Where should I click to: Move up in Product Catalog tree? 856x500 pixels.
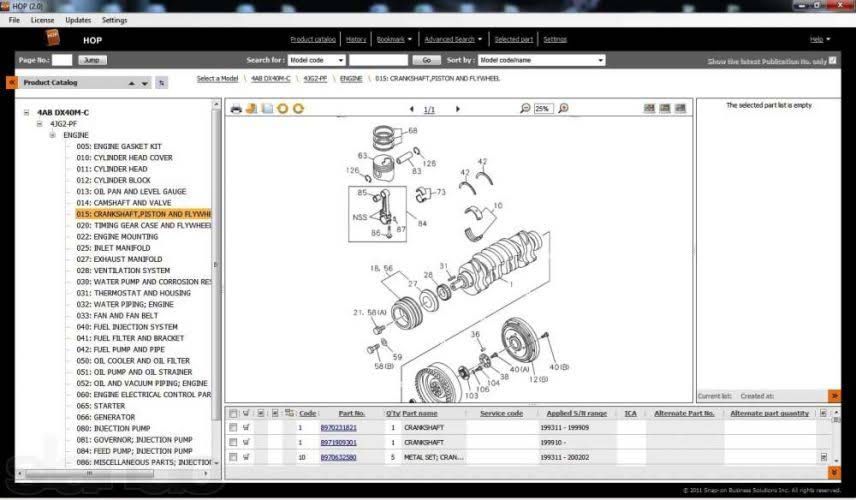132,84
